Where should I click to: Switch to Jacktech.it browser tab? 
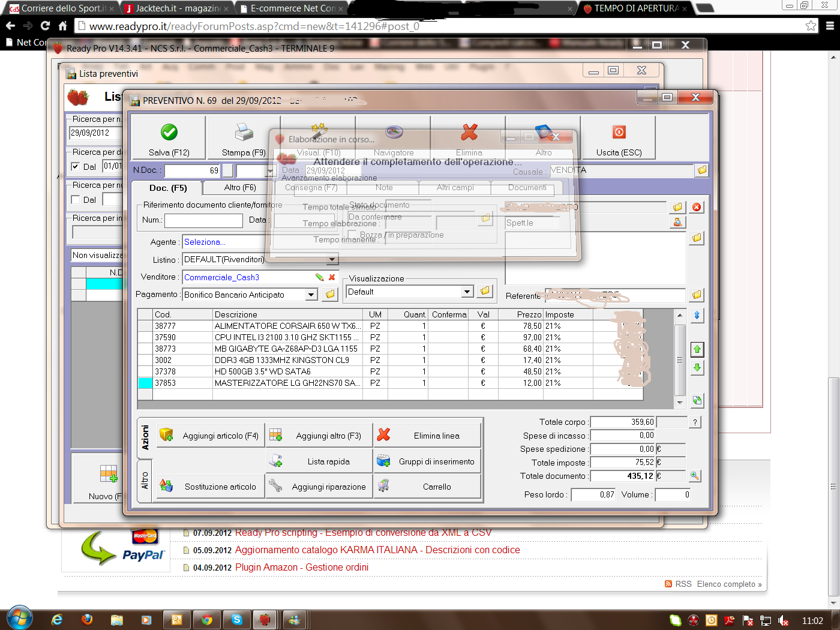point(177,8)
